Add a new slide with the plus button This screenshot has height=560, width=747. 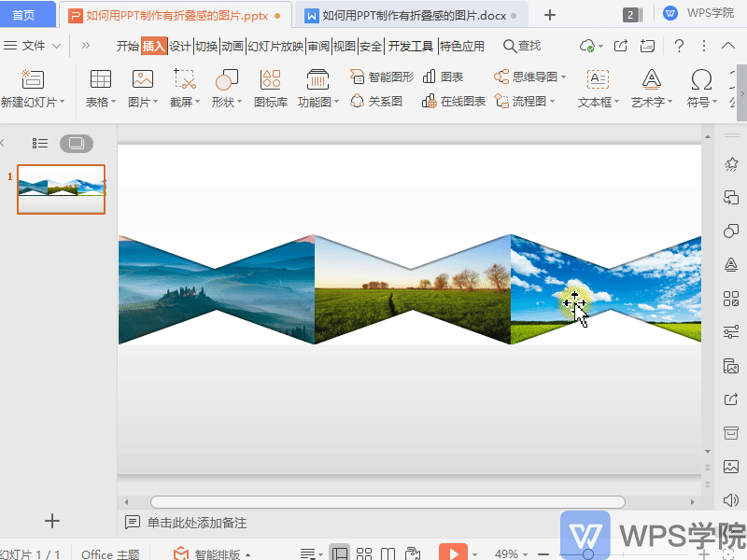(x=52, y=521)
